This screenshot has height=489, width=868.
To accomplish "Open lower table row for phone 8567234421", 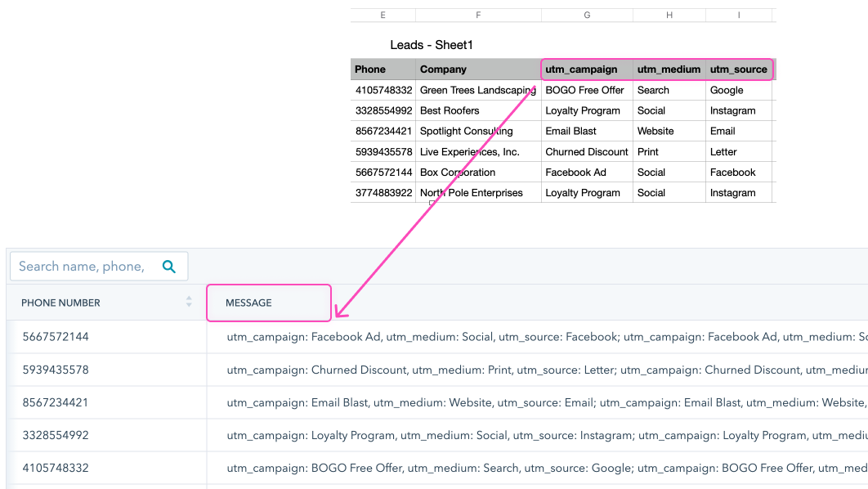I will [56, 402].
